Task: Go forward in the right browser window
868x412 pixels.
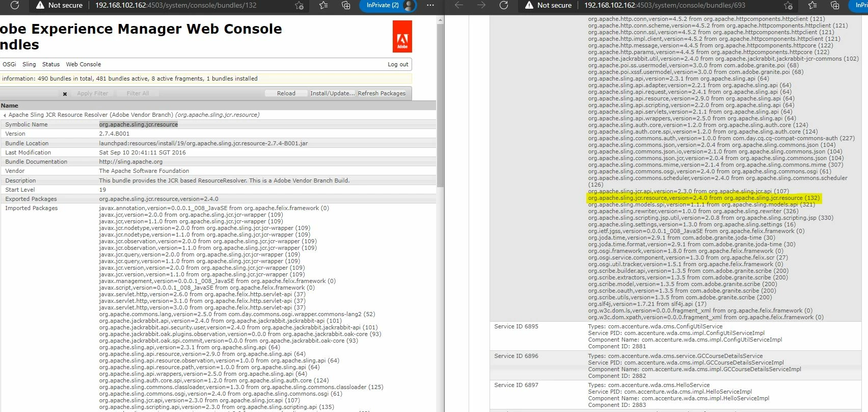Action: (481, 5)
